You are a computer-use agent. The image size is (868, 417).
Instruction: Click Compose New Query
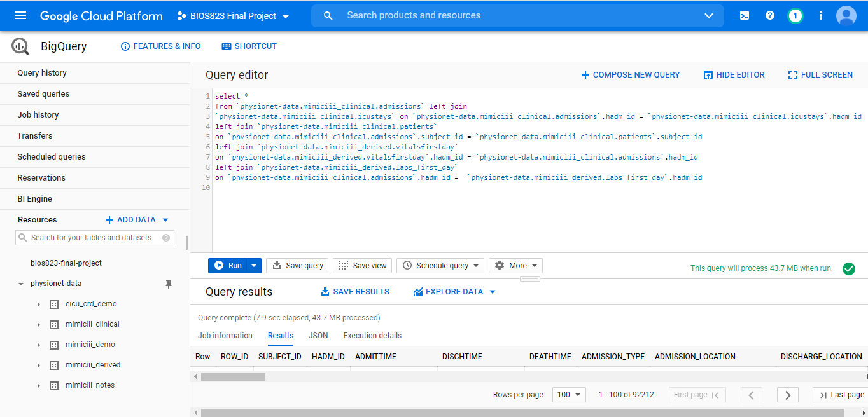coord(631,75)
